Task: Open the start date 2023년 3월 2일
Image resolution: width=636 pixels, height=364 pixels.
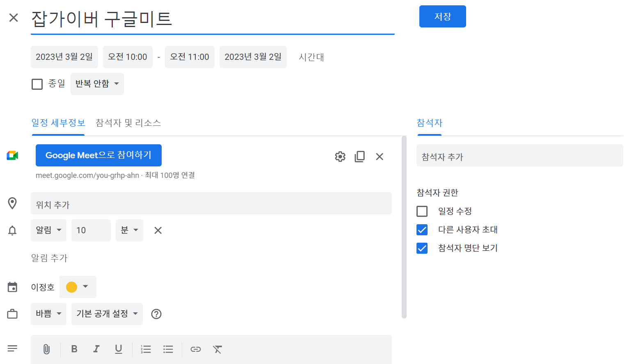Action: pos(64,57)
